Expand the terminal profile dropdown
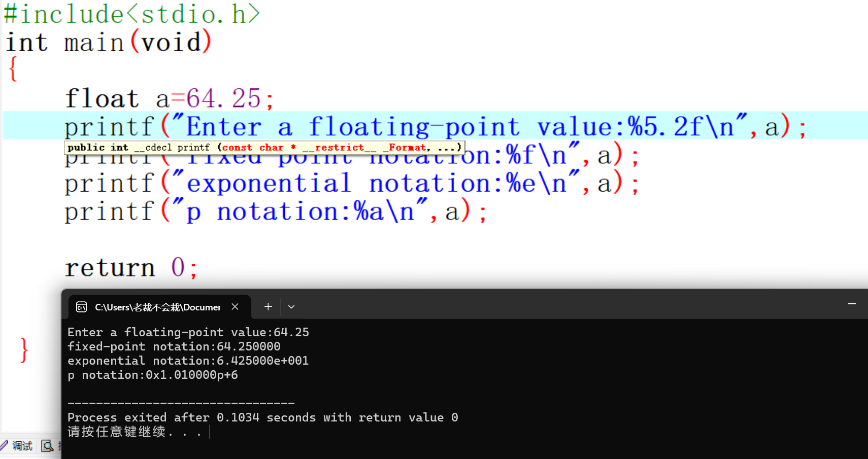 tap(291, 306)
